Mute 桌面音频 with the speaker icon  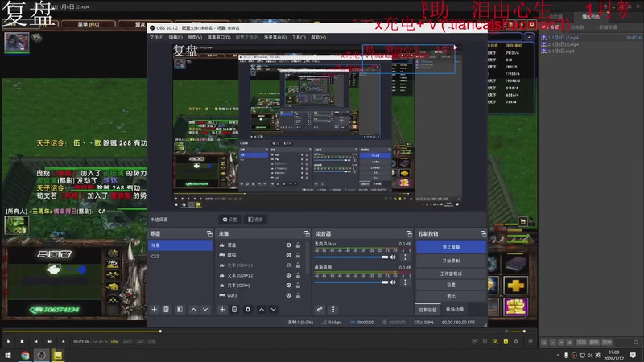coord(393,282)
